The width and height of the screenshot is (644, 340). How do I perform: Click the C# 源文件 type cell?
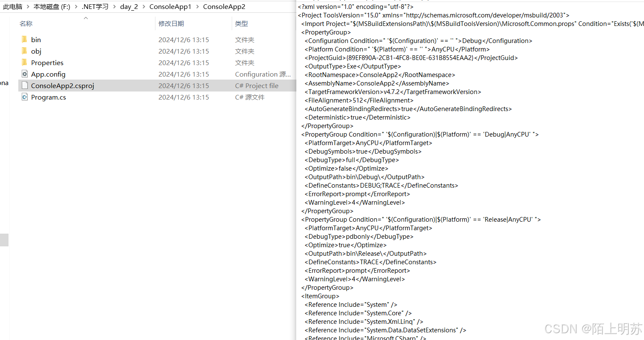[x=250, y=97]
